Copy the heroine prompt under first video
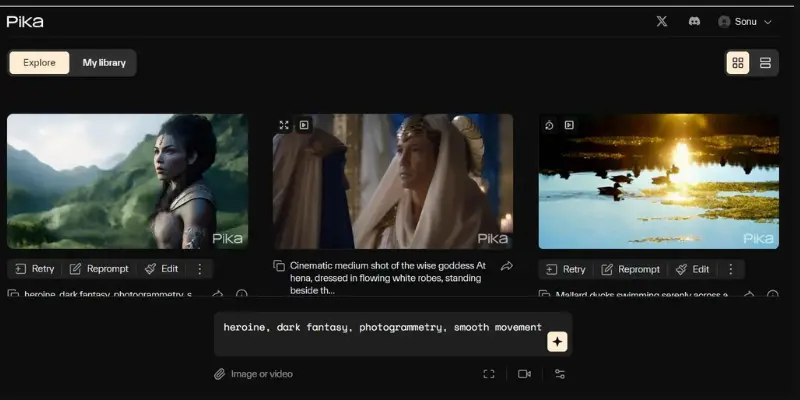 pyautogui.click(x=14, y=294)
